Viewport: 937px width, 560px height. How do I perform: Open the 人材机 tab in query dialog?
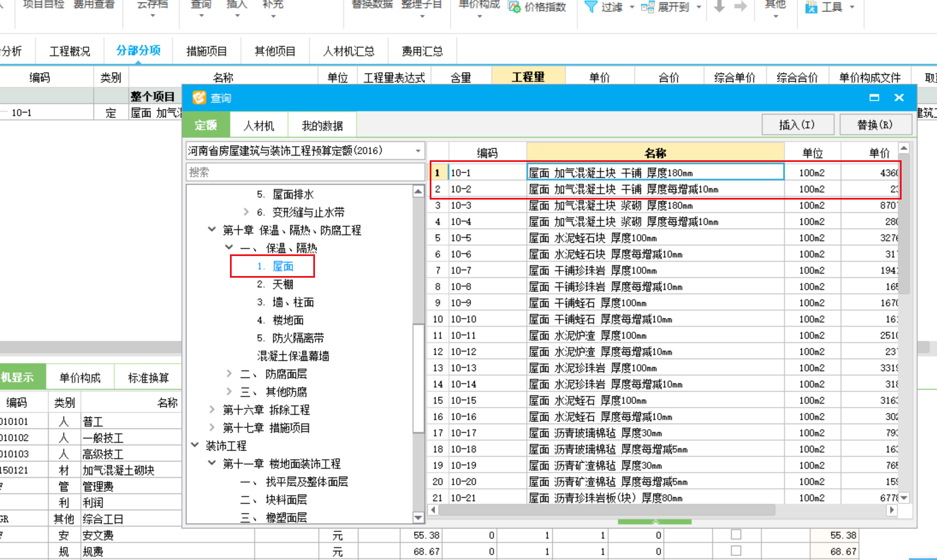pos(259,125)
